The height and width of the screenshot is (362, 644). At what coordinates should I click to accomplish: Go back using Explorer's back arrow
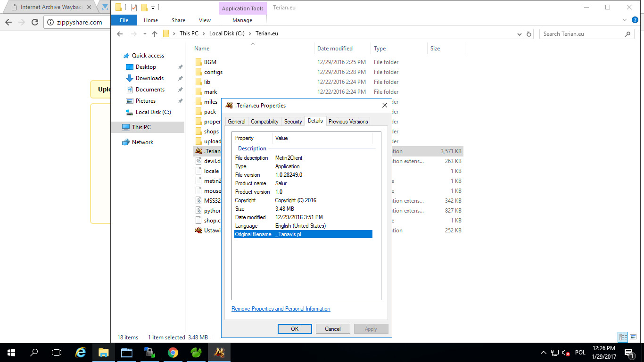(x=120, y=34)
